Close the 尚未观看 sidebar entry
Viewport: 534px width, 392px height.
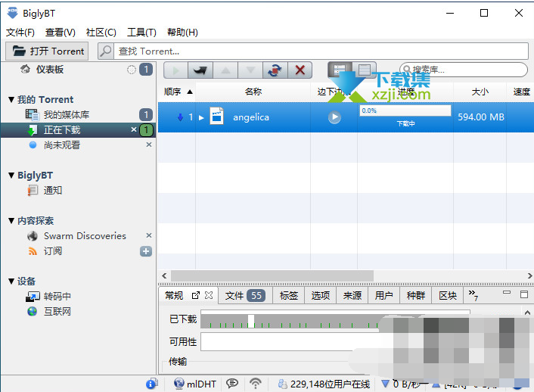pos(148,145)
